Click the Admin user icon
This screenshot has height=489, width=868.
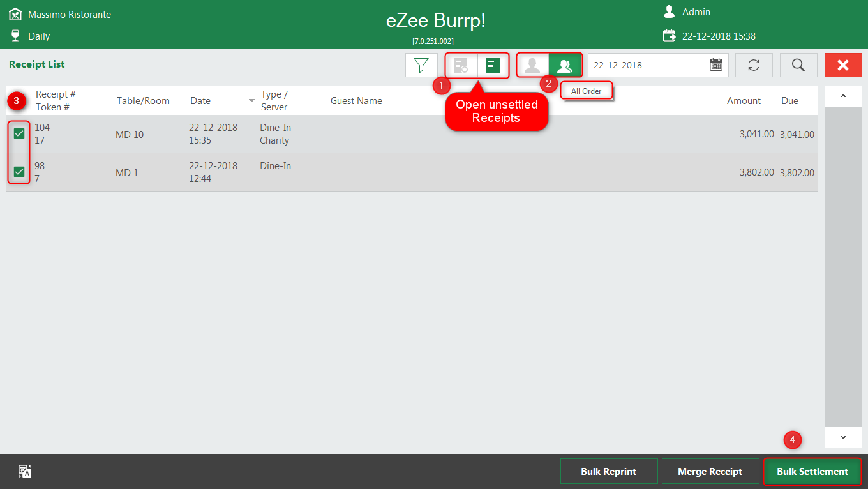669,11
